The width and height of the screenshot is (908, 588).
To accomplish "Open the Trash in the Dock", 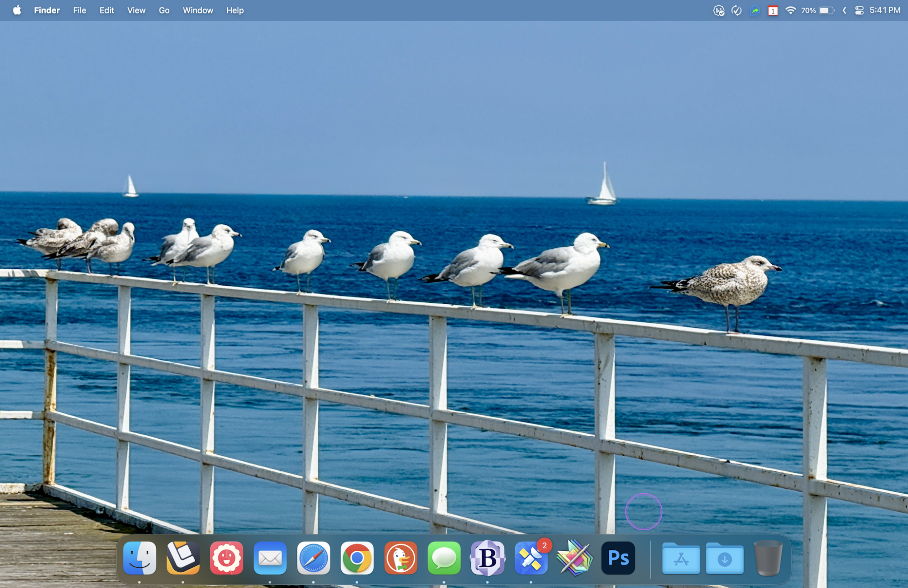I will (768, 558).
